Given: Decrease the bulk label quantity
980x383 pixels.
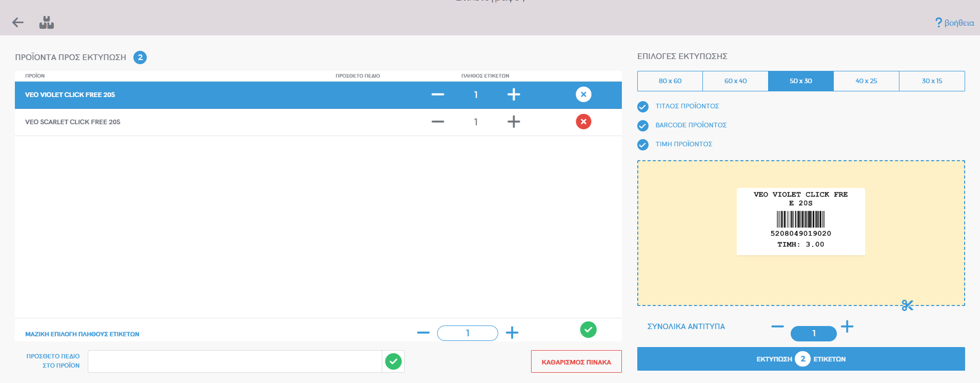Looking at the screenshot, I should [x=423, y=333].
